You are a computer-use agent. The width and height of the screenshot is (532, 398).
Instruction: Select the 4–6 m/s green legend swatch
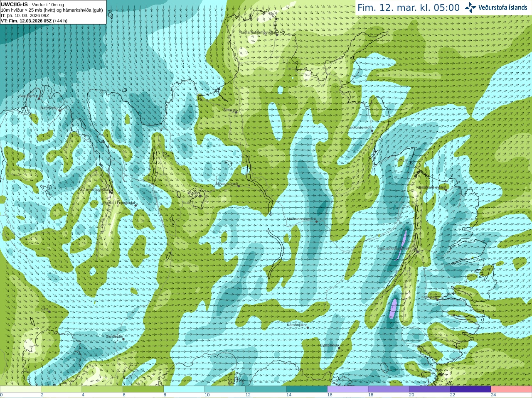click(102, 389)
